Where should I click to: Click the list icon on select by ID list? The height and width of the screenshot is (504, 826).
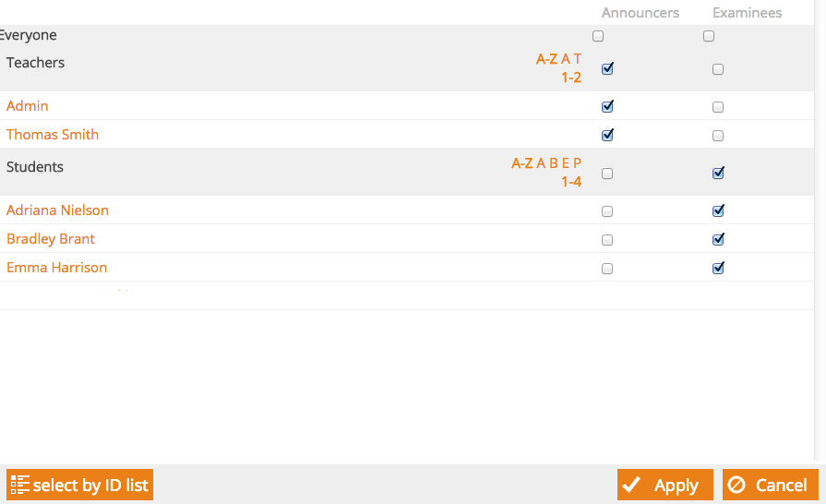click(20, 485)
